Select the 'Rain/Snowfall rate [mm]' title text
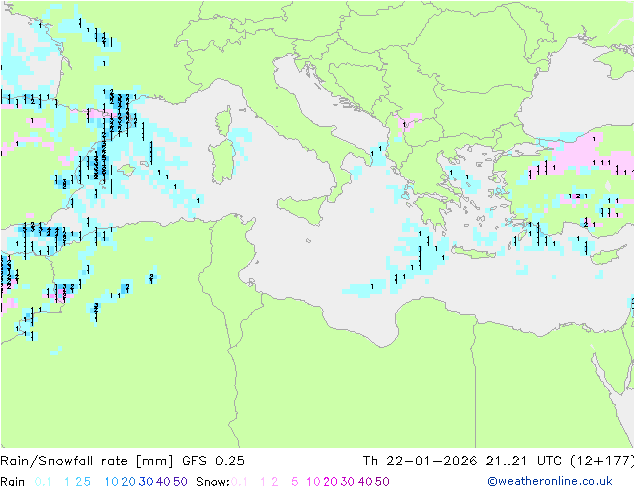 point(87,461)
